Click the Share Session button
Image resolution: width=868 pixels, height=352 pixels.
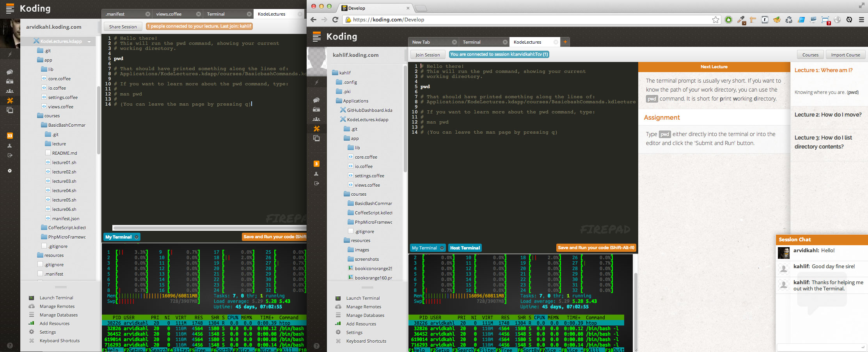coord(123,27)
